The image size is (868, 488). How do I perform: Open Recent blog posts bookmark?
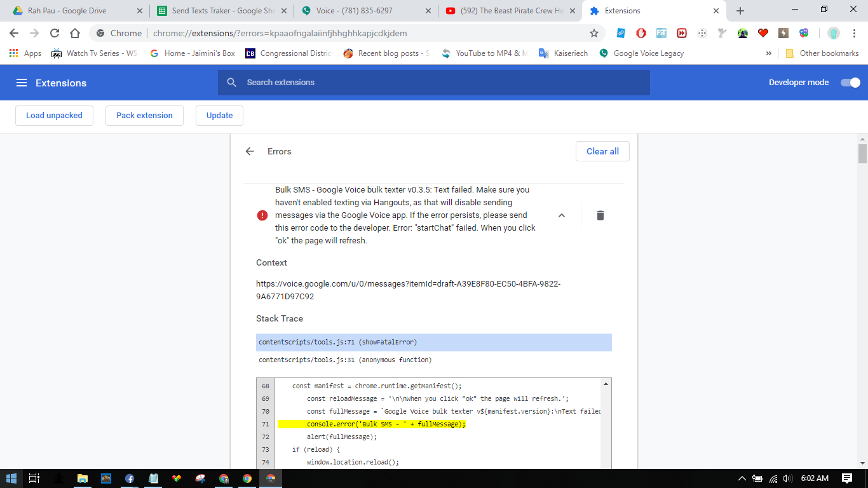coord(386,53)
